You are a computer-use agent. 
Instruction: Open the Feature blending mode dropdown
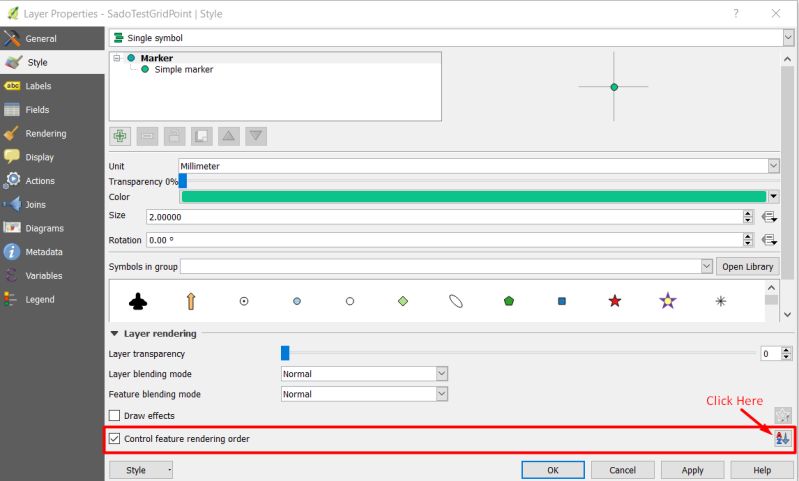(x=442, y=394)
